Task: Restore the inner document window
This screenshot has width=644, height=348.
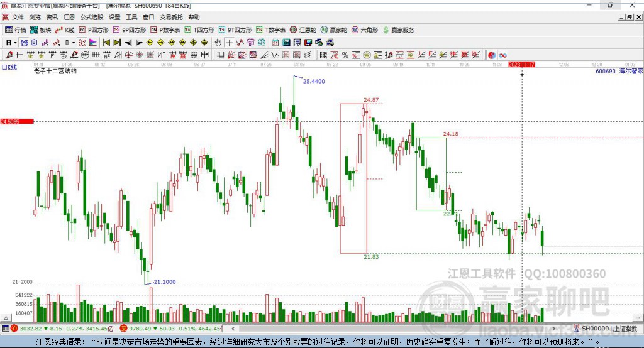Action: coord(630,17)
